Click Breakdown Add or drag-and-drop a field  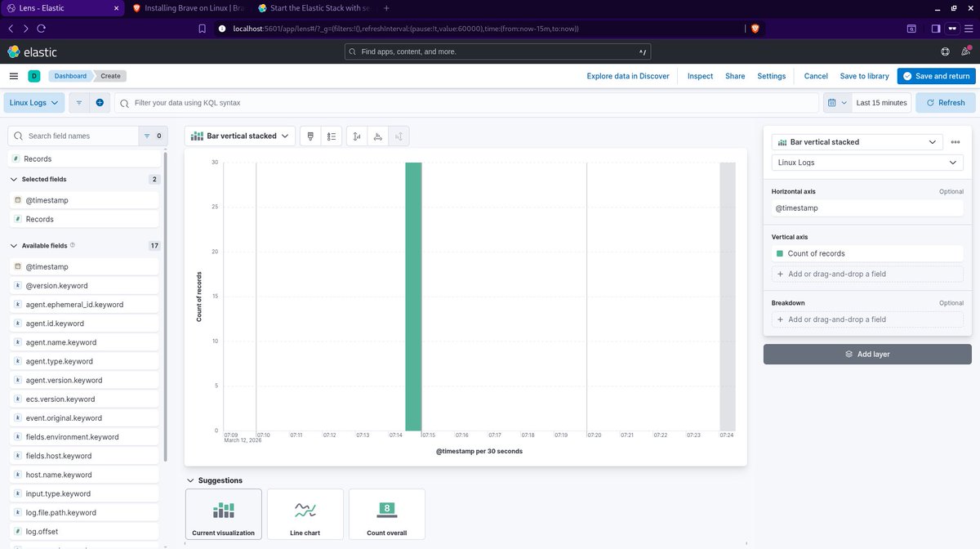[867, 319]
